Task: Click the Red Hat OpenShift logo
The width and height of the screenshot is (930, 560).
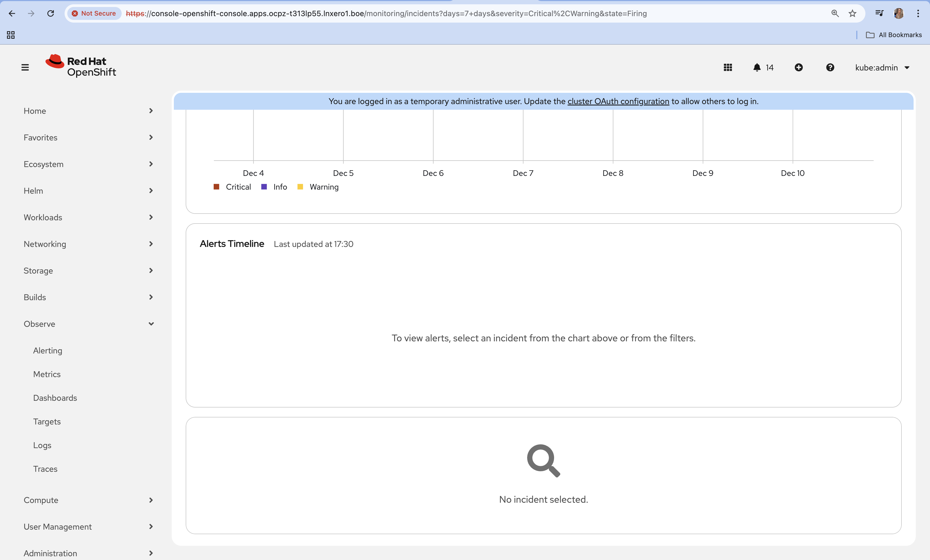Action: point(81,66)
